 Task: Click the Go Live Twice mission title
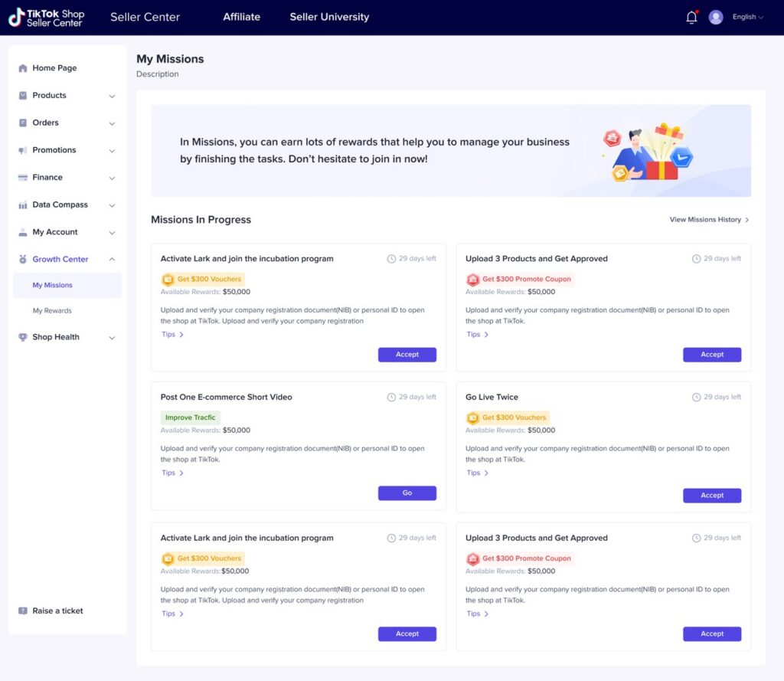pos(492,397)
